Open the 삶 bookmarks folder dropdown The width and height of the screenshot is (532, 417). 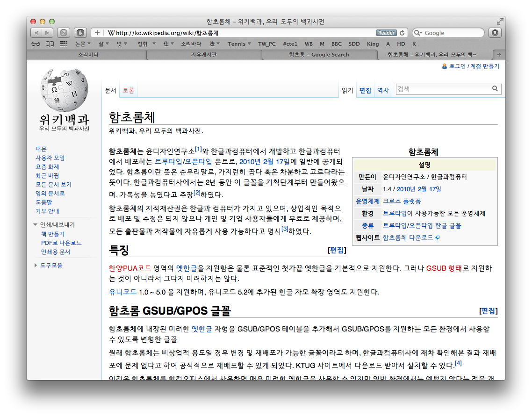[103, 44]
